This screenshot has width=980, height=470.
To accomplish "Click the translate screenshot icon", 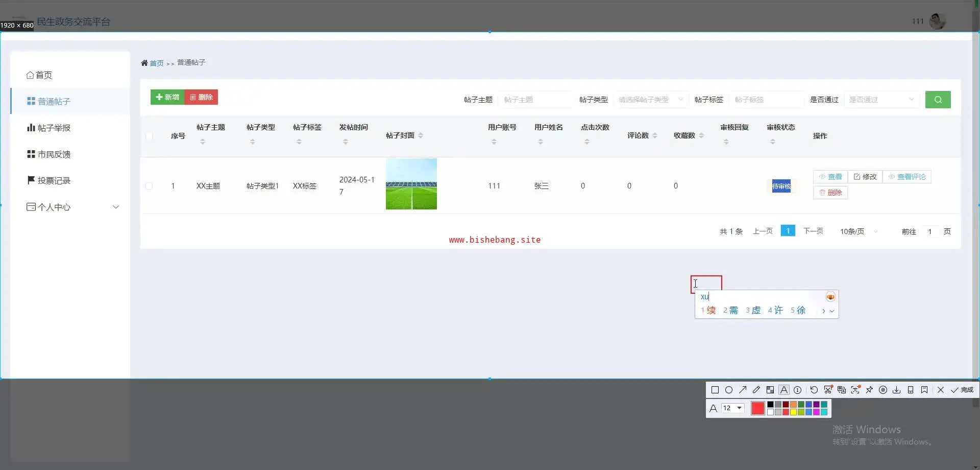I will pyautogui.click(x=842, y=390).
